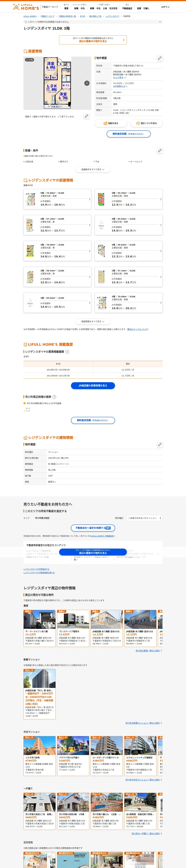Click 東大和田1丁目 breadcrumb link
The image size is (186, 868).
(x=95, y=16)
